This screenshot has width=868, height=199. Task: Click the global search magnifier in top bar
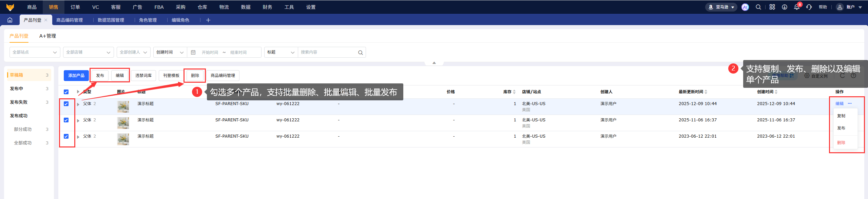click(758, 7)
